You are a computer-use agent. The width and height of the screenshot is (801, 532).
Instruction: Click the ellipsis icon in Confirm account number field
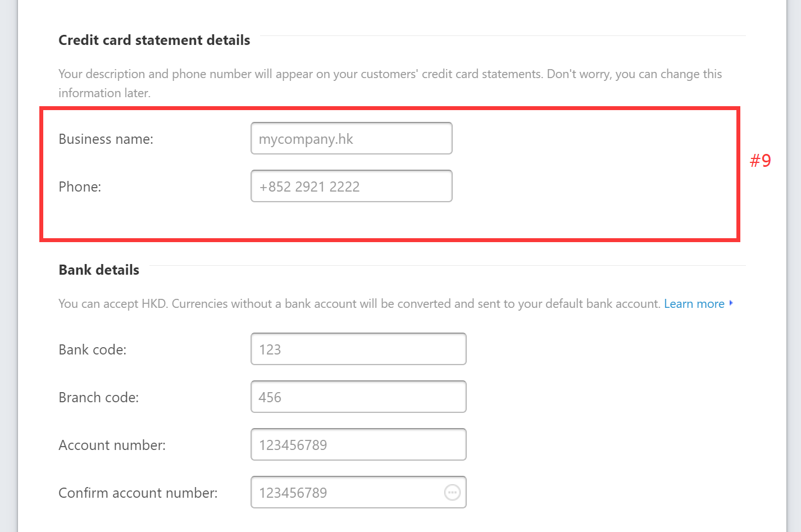(452, 493)
